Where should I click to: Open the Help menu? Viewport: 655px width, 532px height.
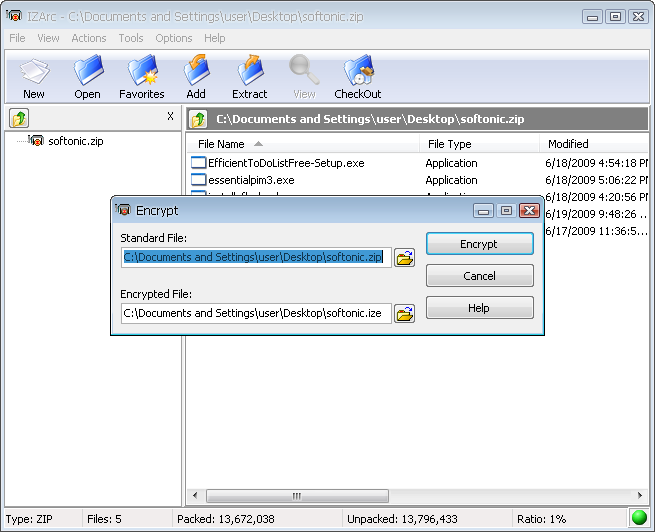215,38
